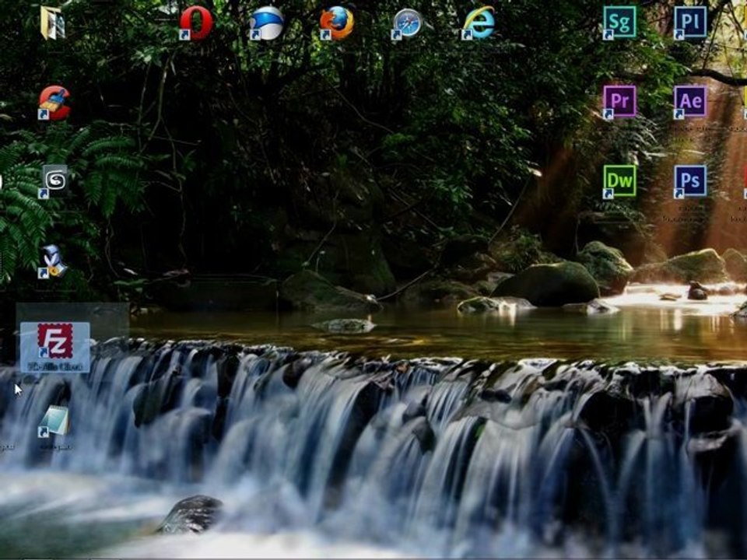Launch Adobe Dreamweaver (Dw) shortcut
This screenshot has height=560, width=747.
(619, 181)
